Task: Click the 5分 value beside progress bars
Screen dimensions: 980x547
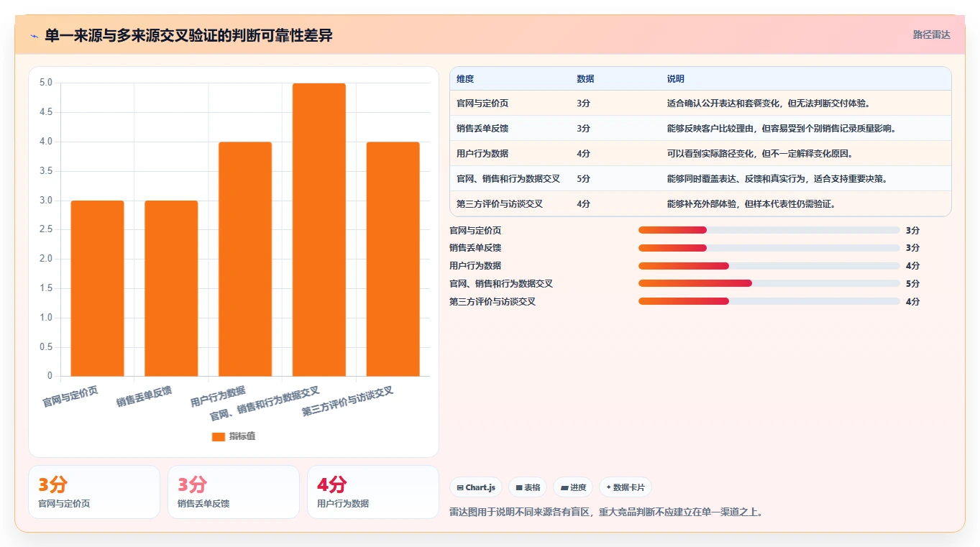Action: pos(913,284)
